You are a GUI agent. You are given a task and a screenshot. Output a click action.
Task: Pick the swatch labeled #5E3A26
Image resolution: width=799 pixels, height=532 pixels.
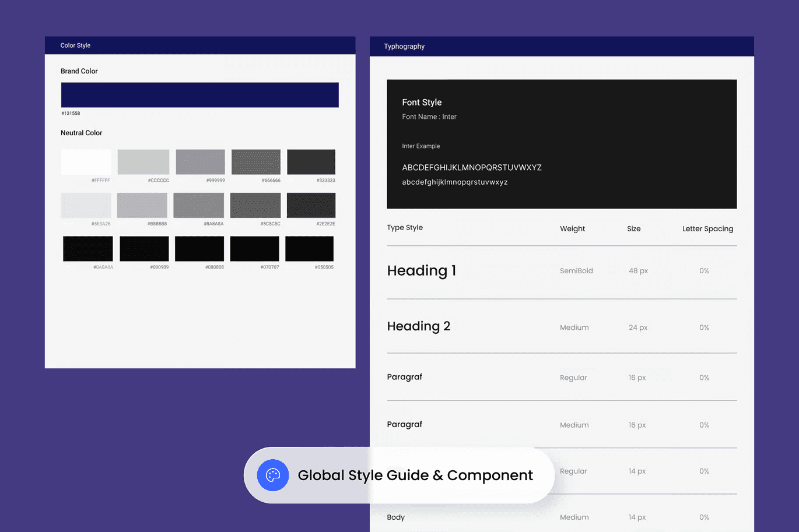[86, 206]
